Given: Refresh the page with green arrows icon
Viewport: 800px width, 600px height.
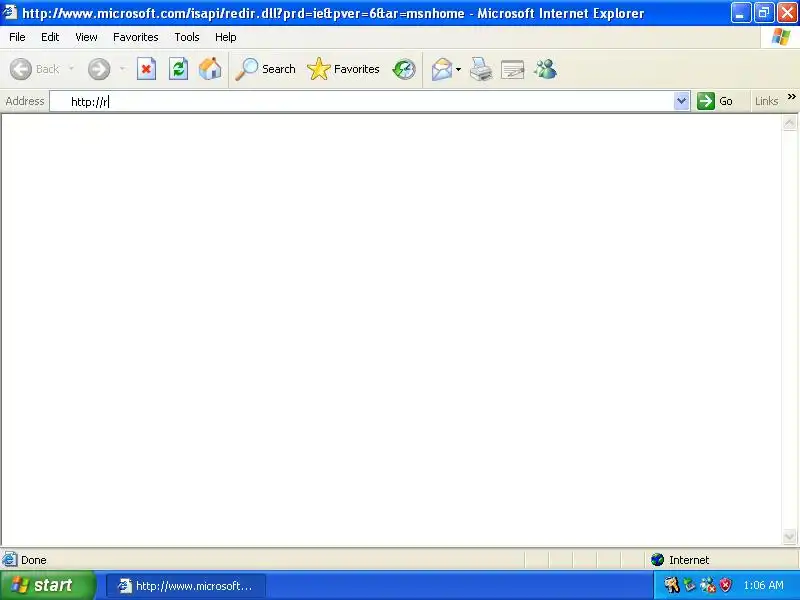Looking at the screenshot, I should (x=179, y=69).
